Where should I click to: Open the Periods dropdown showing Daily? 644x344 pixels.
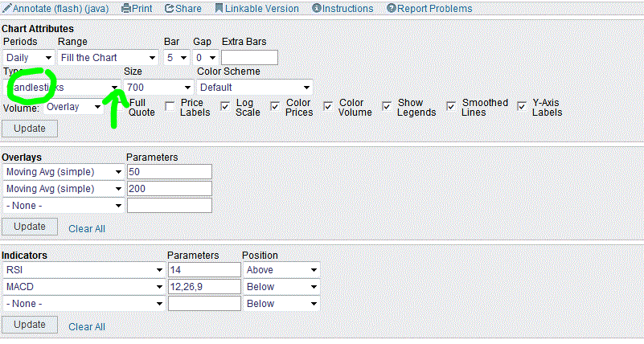click(x=29, y=58)
